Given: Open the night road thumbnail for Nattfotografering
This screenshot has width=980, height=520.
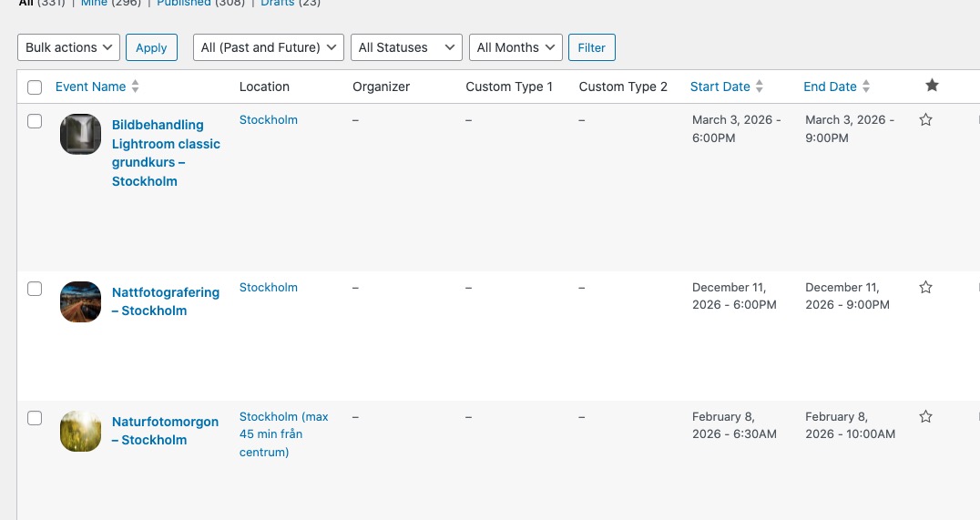Looking at the screenshot, I should pyautogui.click(x=81, y=301).
